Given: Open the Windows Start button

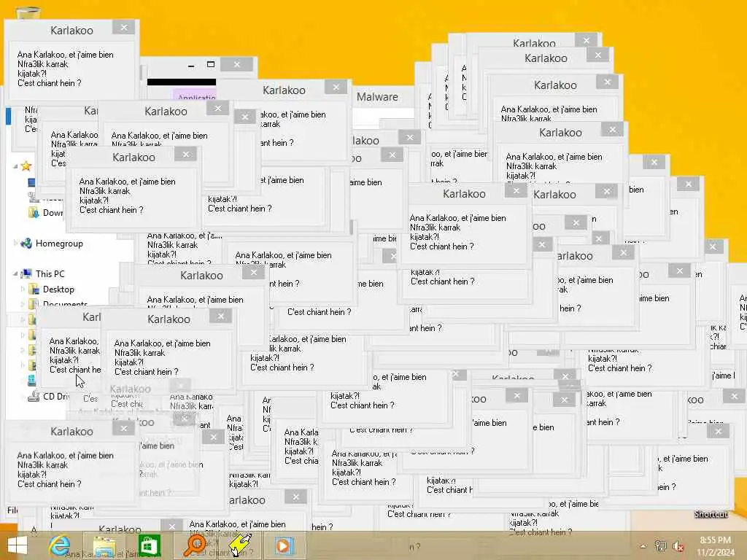Looking at the screenshot, I should [x=18, y=545].
